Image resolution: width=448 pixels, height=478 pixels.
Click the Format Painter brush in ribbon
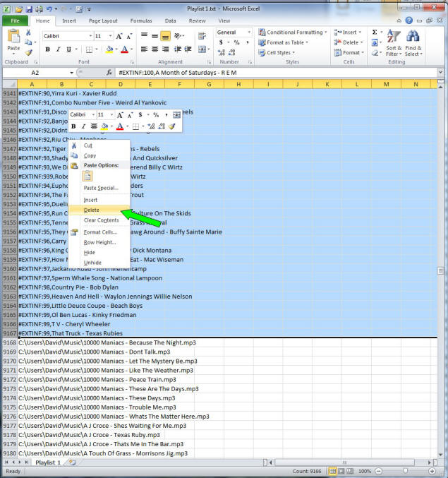click(x=29, y=53)
